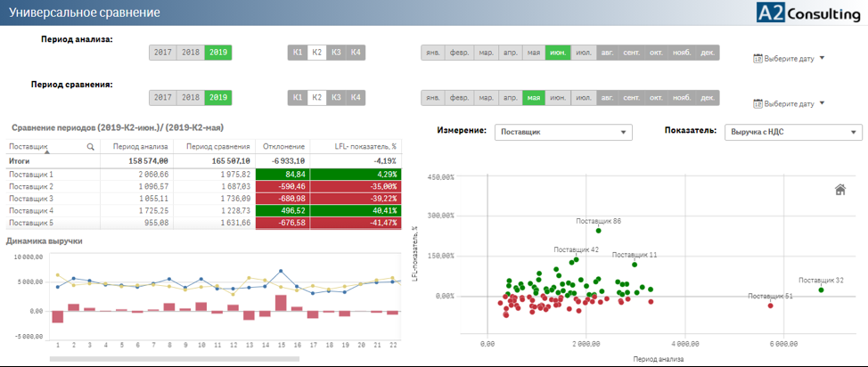Open the Показатель Выручка с НДС dropdown
The image size is (868, 367).
pyautogui.click(x=793, y=132)
